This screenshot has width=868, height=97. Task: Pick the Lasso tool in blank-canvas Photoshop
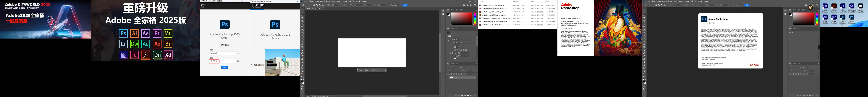(302, 18)
